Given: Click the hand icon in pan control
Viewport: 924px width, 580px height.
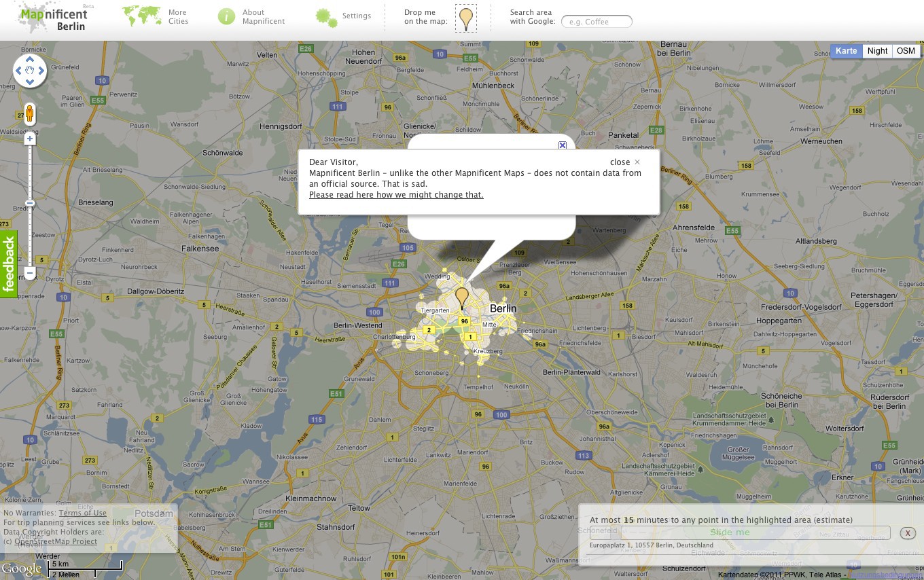Looking at the screenshot, I should [30, 71].
